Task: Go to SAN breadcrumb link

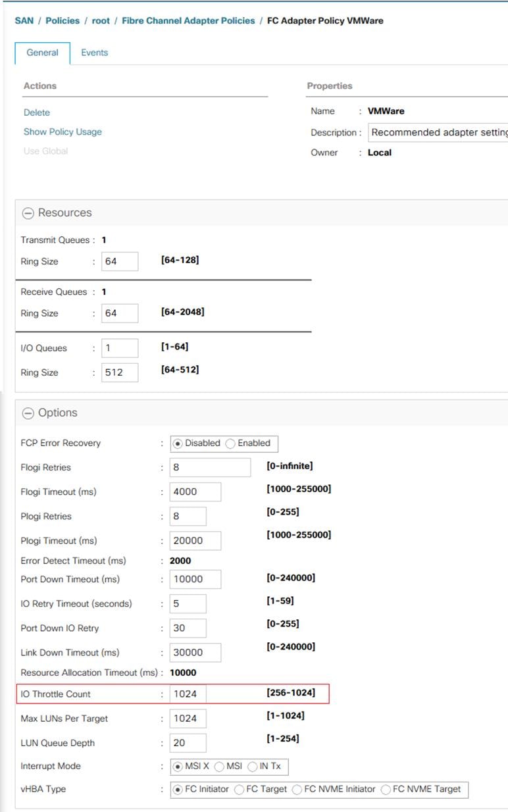Action: (24, 20)
